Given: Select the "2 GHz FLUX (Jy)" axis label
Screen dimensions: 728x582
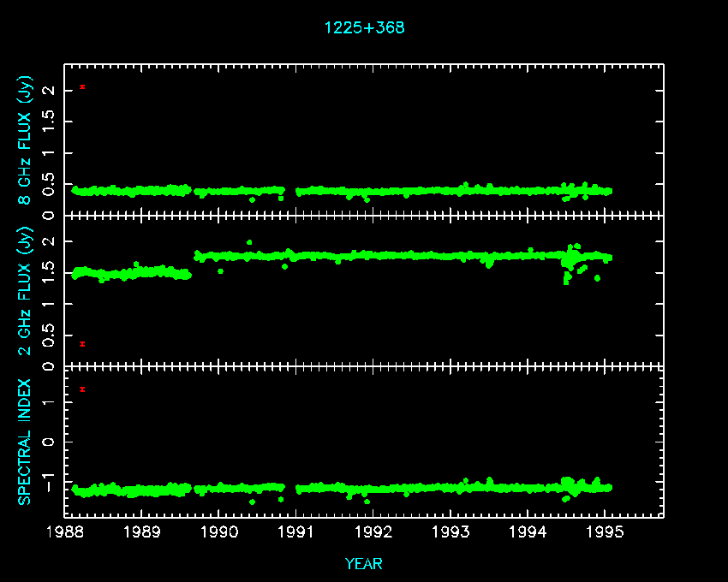Looking at the screenshot, I should 27,291.
